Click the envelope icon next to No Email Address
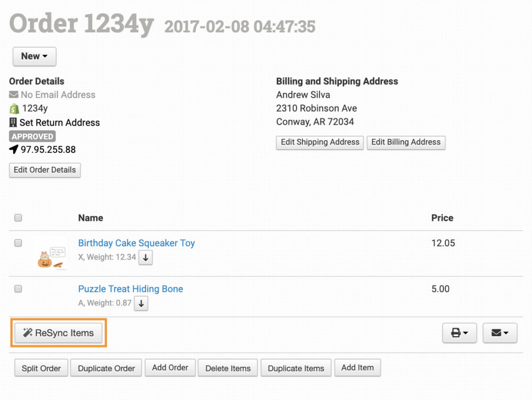The height and width of the screenshot is (400, 532). (14, 95)
